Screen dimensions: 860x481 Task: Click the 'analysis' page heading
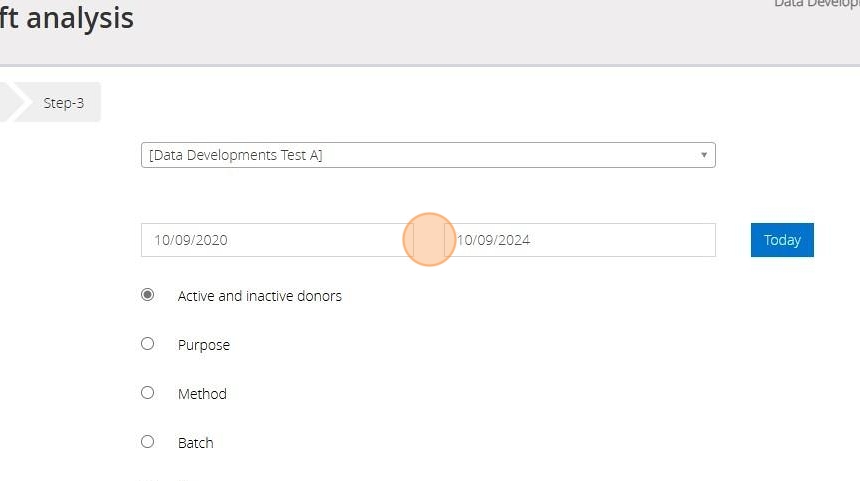pos(80,18)
